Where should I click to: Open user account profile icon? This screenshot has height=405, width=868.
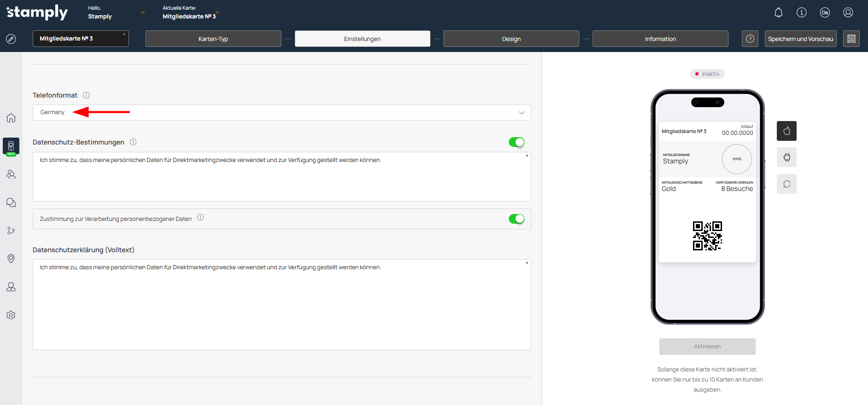(848, 12)
